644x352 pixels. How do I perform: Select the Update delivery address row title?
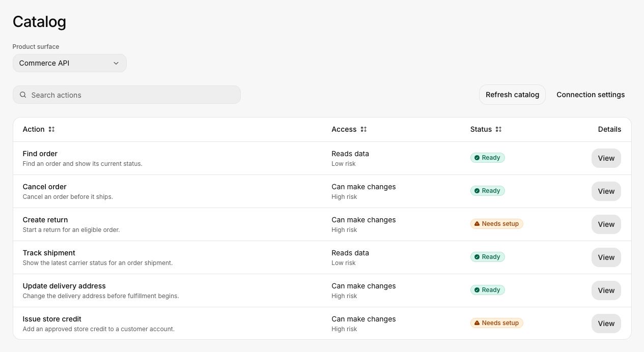(x=64, y=286)
